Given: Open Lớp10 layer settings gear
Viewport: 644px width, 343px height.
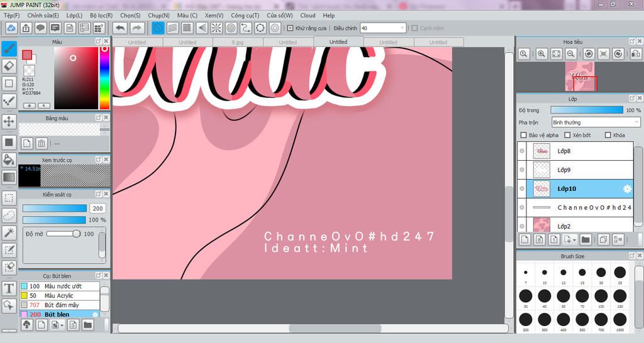Looking at the screenshot, I should [x=627, y=188].
